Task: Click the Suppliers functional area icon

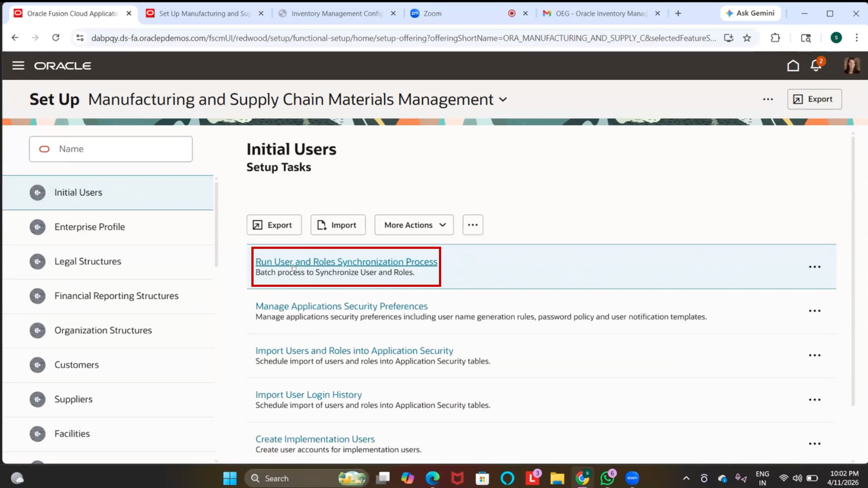Action: click(x=38, y=399)
